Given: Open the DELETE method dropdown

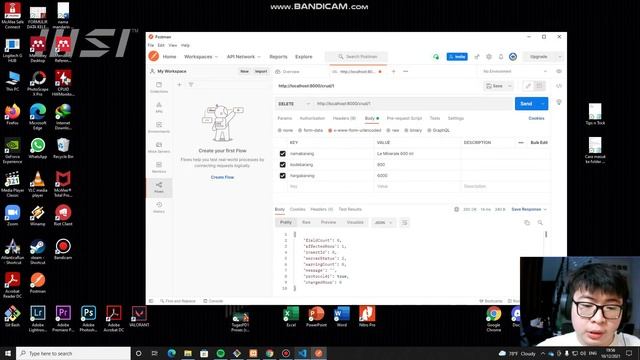Looking at the screenshot, I should tap(294, 104).
